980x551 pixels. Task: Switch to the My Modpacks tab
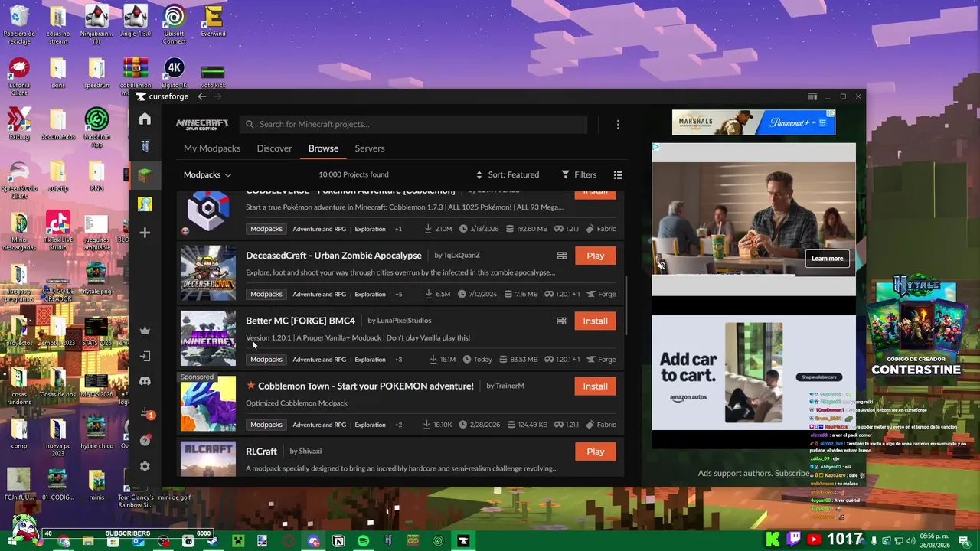[212, 148]
